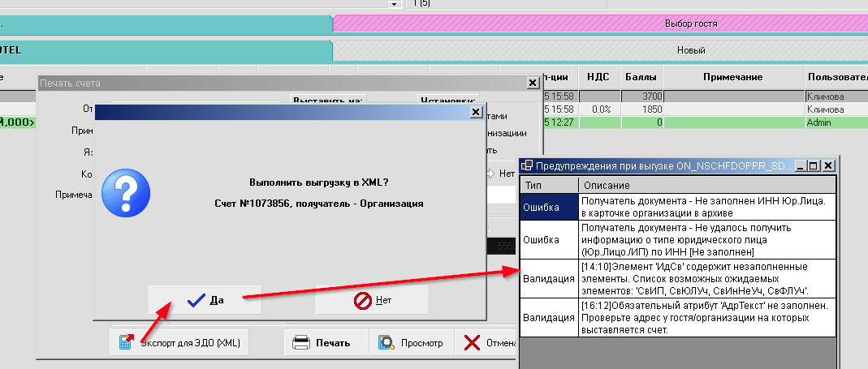The image size is (868, 369).
Task: Click the Примечание column header
Action: (732, 76)
